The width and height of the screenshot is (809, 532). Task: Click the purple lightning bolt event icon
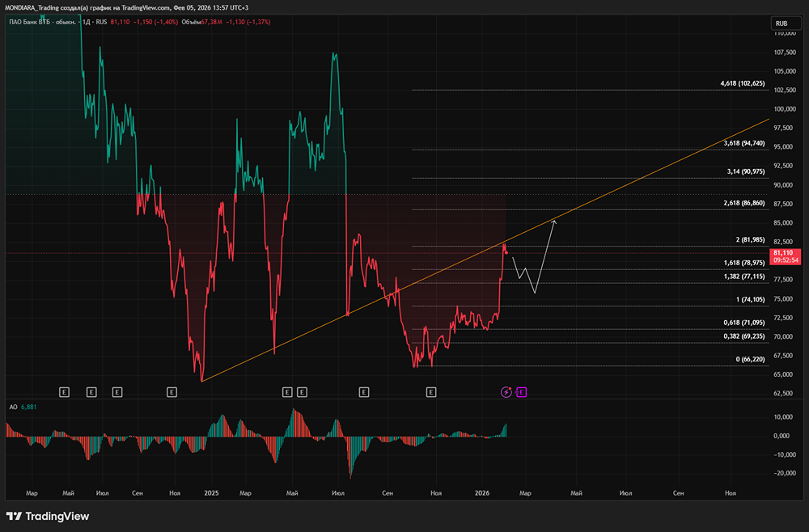pyautogui.click(x=506, y=392)
